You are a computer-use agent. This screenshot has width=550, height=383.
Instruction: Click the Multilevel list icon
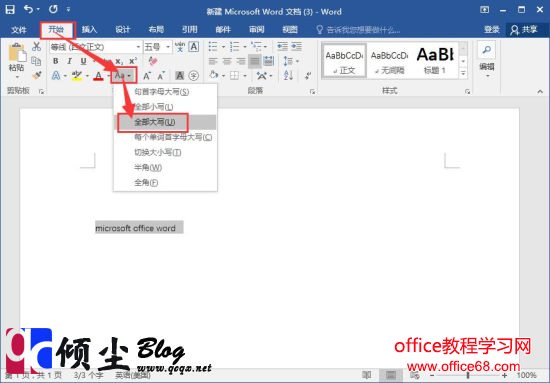pos(256,47)
